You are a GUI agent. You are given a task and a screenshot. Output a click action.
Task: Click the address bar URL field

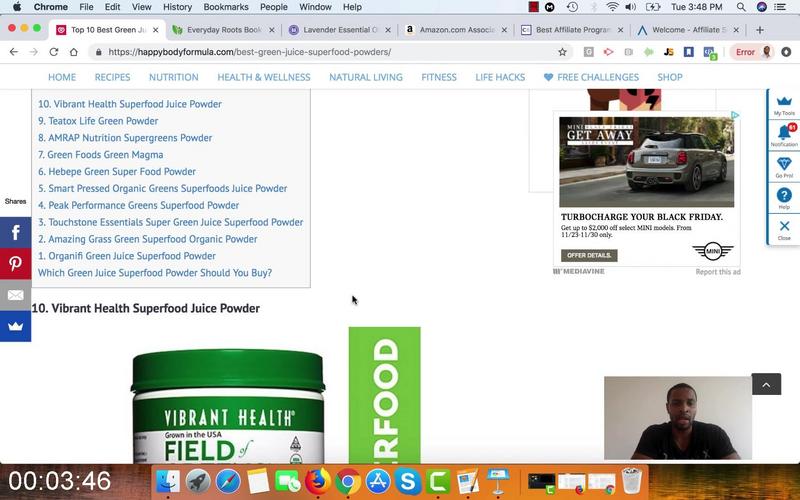pos(327,52)
